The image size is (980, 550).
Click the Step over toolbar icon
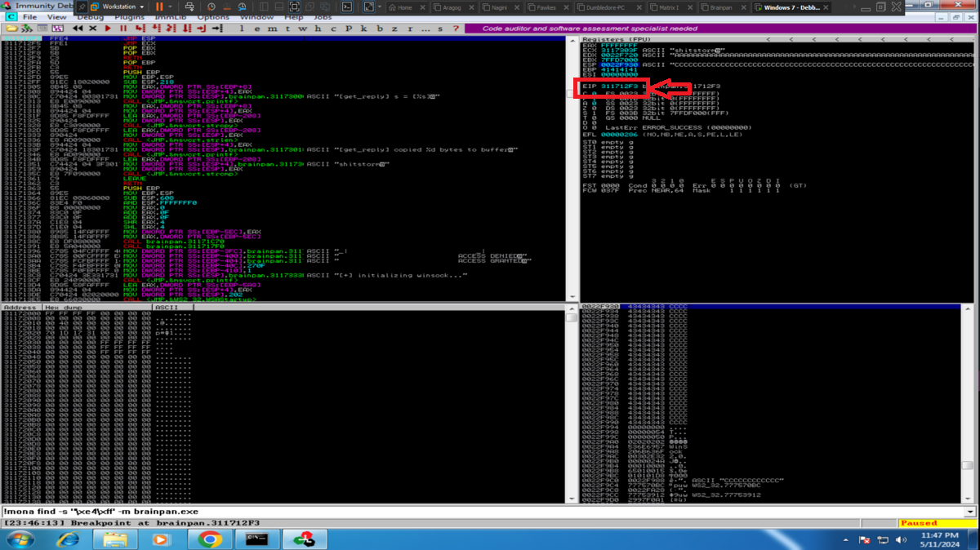point(156,29)
